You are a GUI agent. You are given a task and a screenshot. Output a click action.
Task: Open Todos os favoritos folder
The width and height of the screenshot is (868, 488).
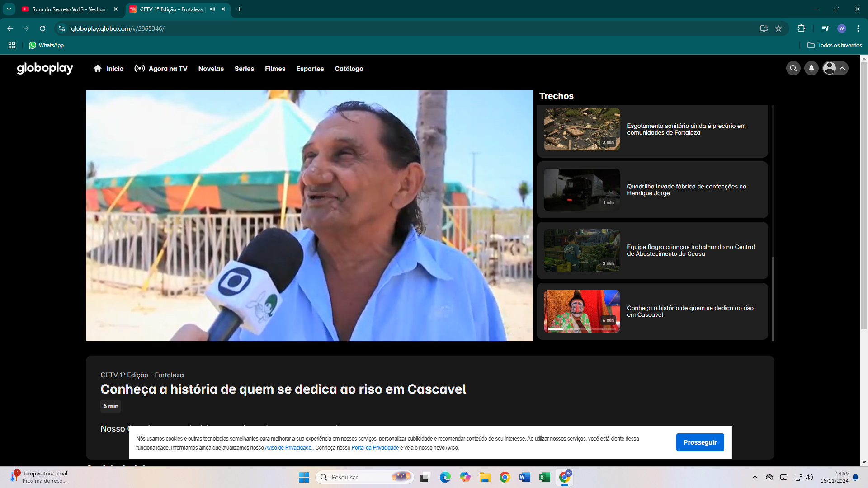click(835, 45)
